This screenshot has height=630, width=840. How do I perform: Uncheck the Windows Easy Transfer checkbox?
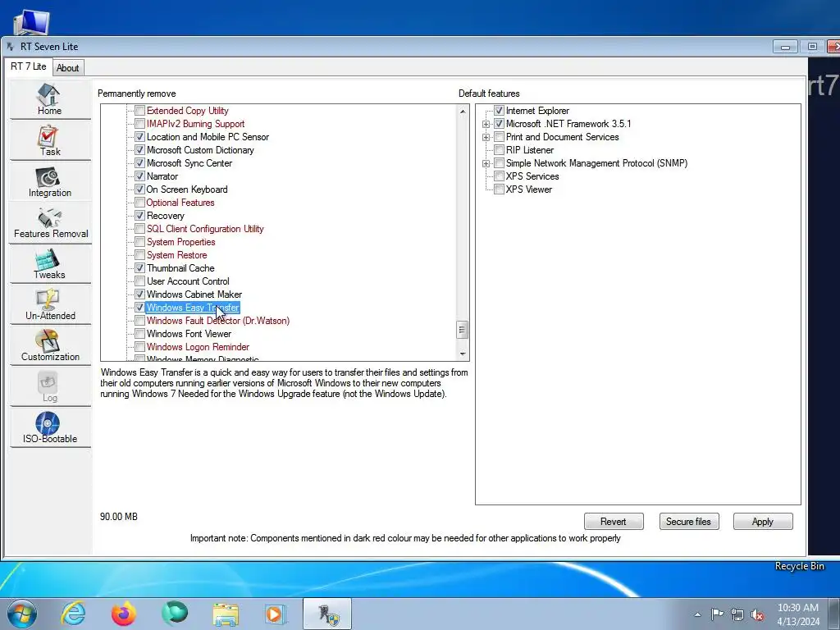139,308
